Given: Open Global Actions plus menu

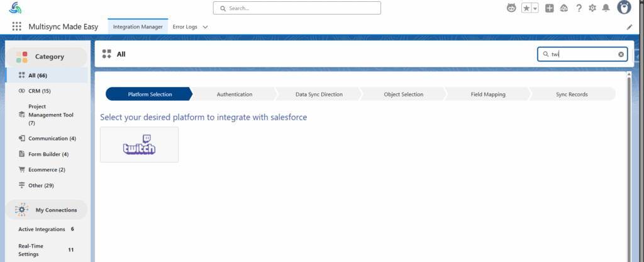Looking at the screenshot, I should tap(550, 8).
